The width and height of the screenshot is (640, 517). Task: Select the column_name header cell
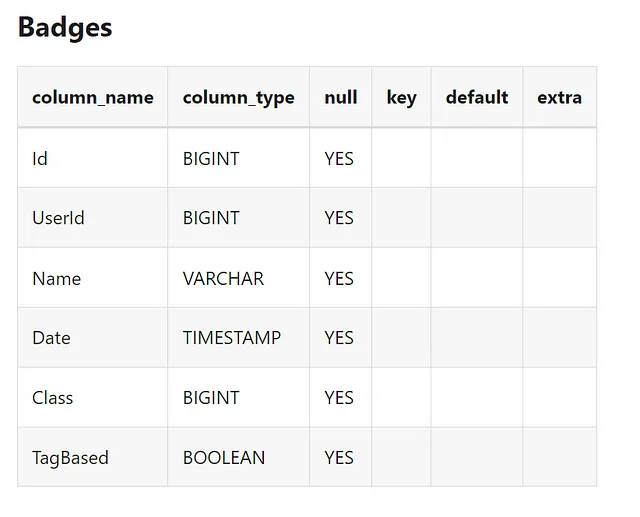(93, 97)
